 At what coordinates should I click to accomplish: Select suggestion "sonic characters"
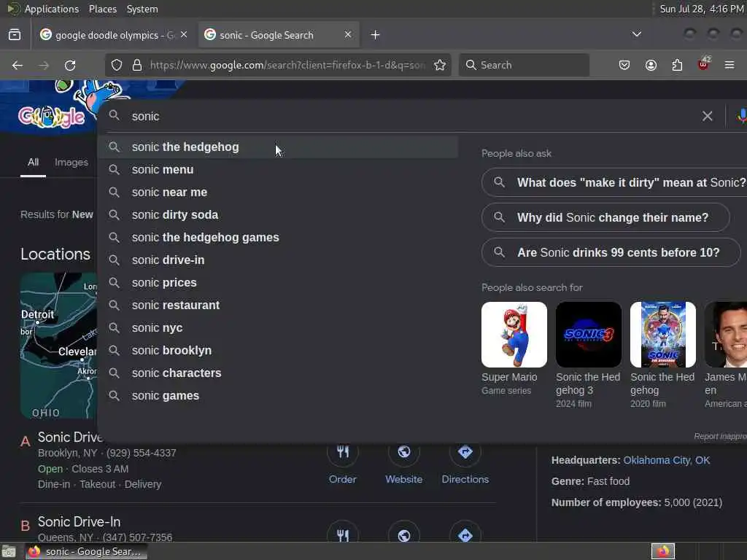coord(278,373)
